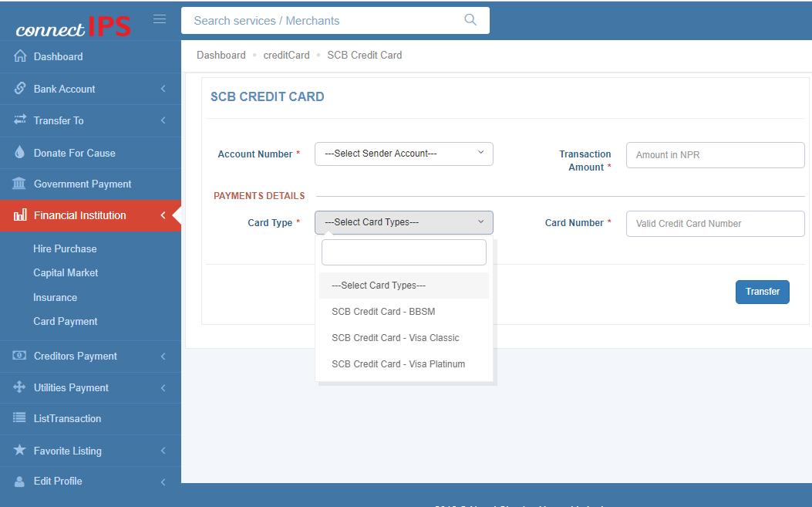This screenshot has width=812, height=507.
Task: Open the Select Sender Account dropdown
Action: (403, 154)
